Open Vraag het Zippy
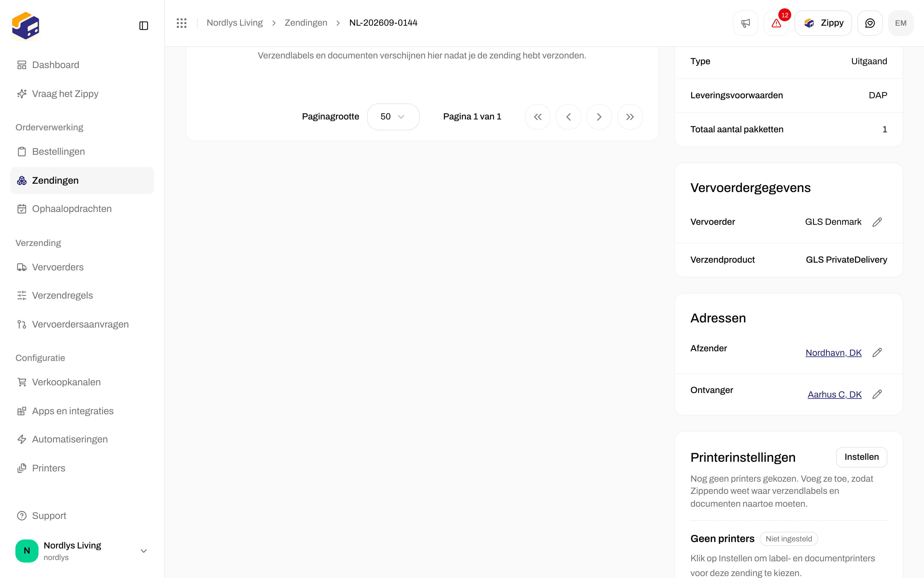924x578 pixels. pos(82,94)
